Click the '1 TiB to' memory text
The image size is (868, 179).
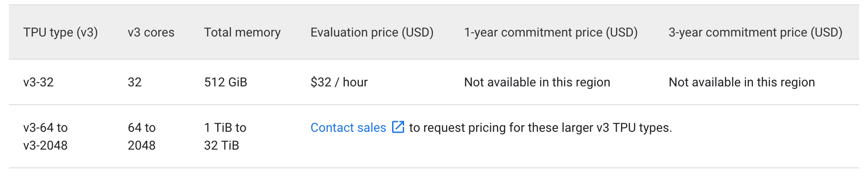pyautogui.click(x=225, y=128)
